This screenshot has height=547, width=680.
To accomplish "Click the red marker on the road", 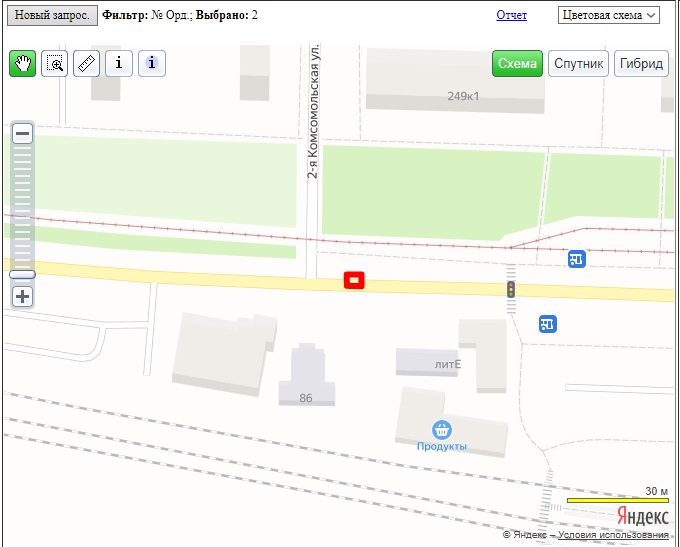I will [354, 280].
